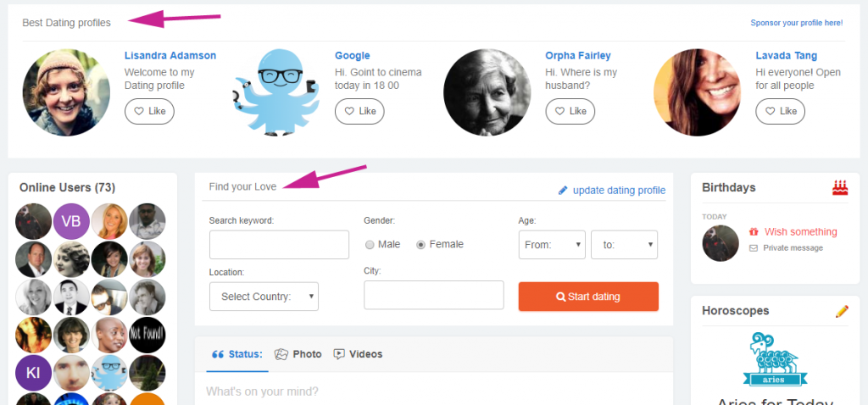868x405 pixels.
Task: Switch to the Videos tab
Action: point(358,354)
